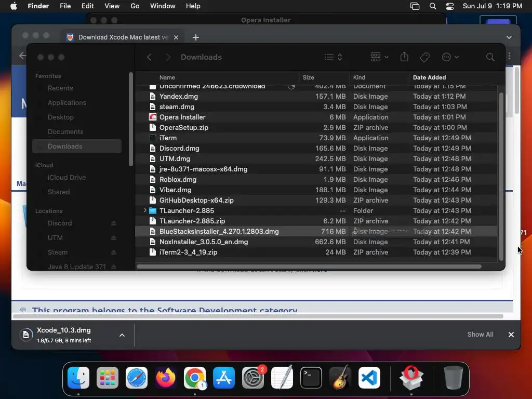Open the Apple menu
Image resolution: width=532 pixels, height=399 pixels.
14,6
